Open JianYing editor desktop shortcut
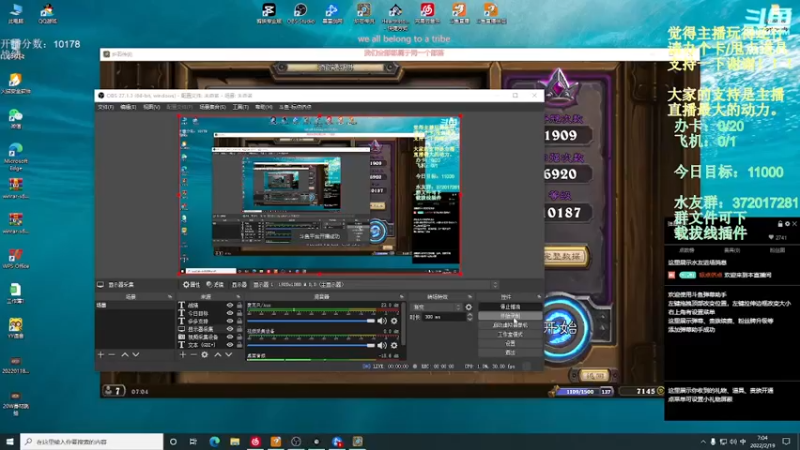The width and height of the screenshot is (800, 450). tap(269, 13)
